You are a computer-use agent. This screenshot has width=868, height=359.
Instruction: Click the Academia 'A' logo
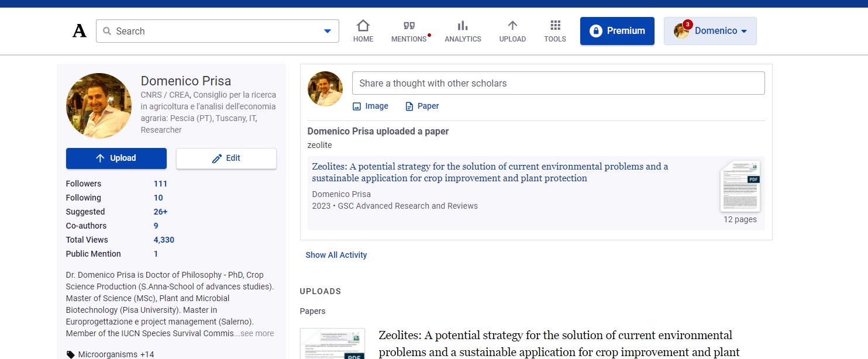click(80, 31)
